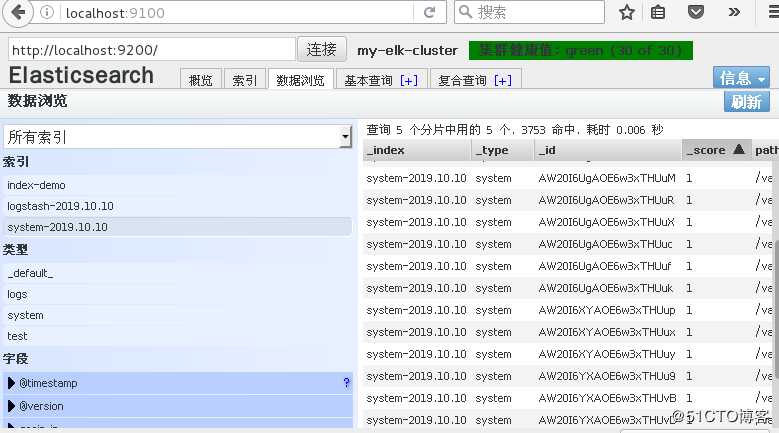Switch to the 数据浏览 browser tab
Screen dimensions: 779x433
(x=300, y=79)
